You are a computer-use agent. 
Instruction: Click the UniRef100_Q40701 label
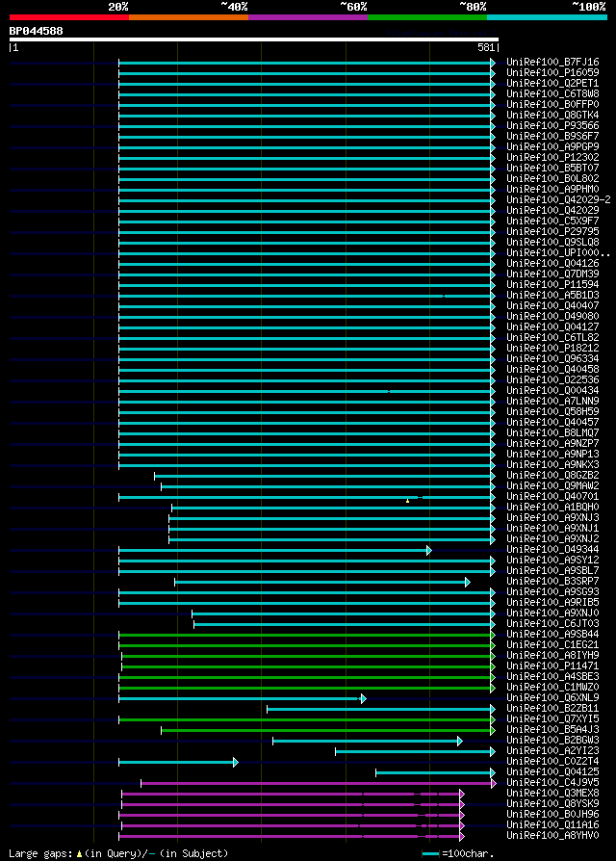[552, 497]
